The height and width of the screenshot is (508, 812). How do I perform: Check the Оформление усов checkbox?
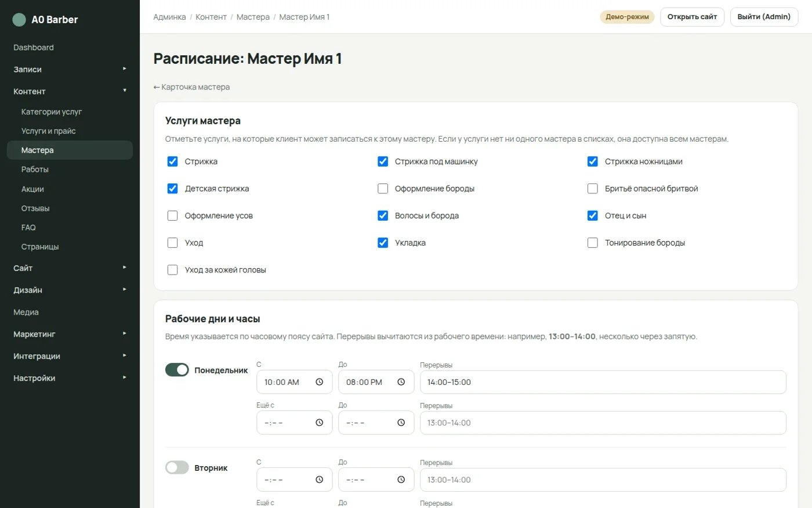(172, 215)
